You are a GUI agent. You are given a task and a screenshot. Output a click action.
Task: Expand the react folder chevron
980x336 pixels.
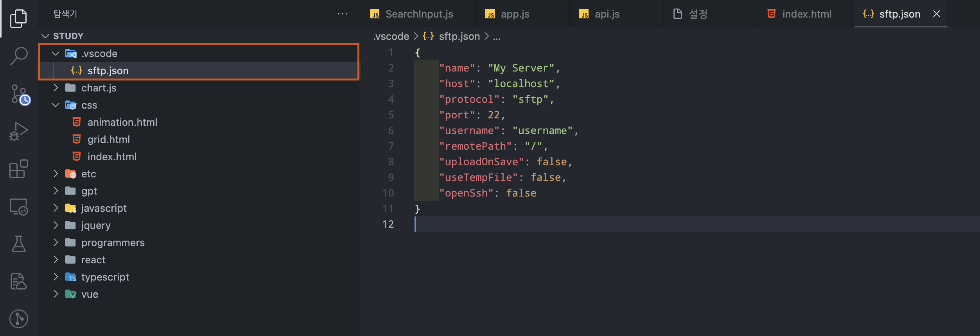pos(56,260)
